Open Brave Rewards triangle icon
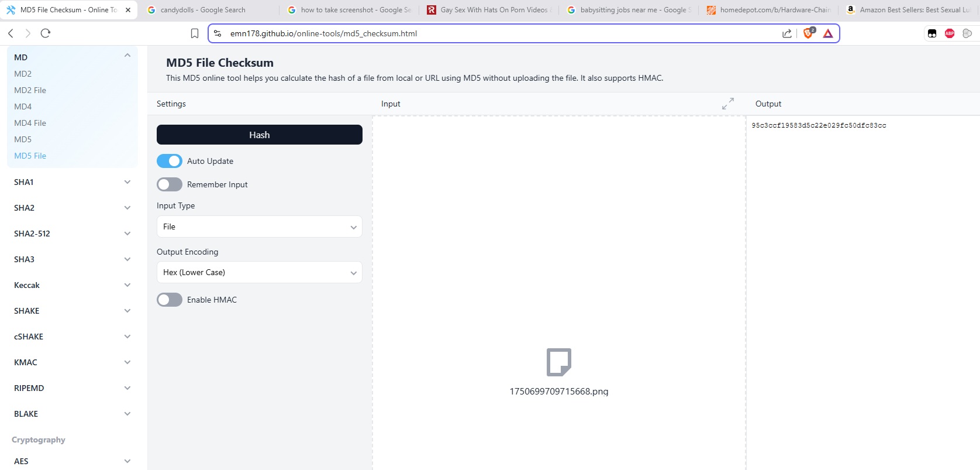The image size is (980, 470). [828, 33]
